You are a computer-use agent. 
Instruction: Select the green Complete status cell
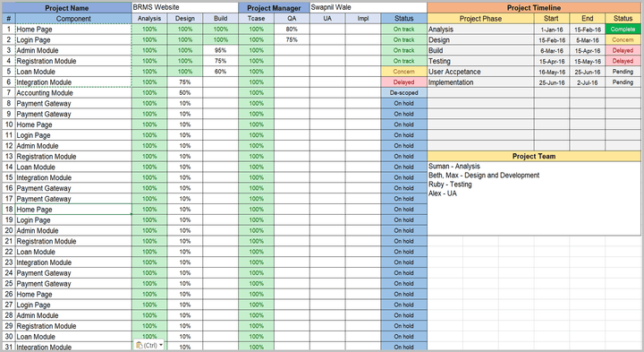point(623,30)
